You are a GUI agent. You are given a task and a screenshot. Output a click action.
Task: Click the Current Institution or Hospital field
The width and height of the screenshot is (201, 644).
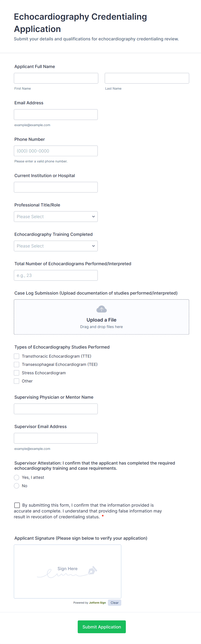[56, 187]
